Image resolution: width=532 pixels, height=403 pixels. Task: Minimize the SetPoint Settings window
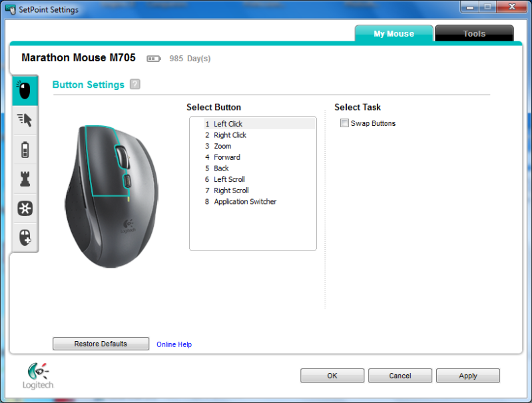470,7
